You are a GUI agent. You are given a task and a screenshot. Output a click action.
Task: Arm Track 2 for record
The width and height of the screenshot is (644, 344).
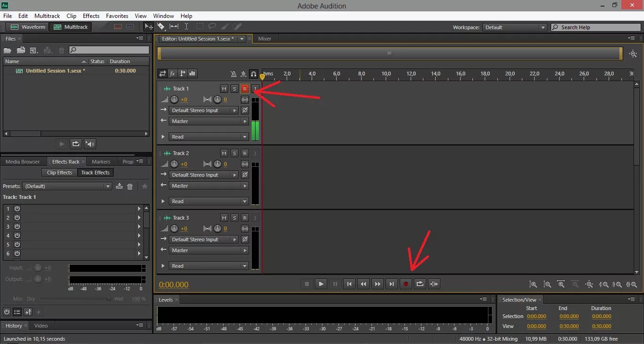pos(245,153)
